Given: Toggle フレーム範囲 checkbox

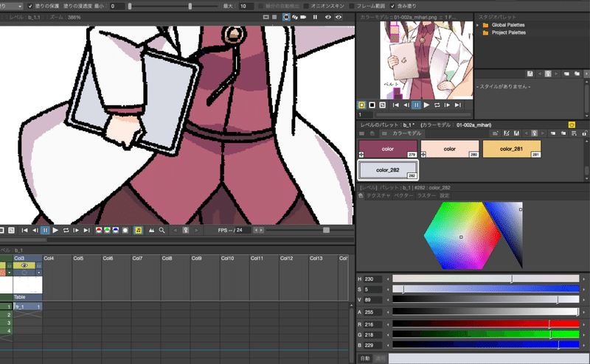Looking at the screenshot, I should [x=352, y=6].
